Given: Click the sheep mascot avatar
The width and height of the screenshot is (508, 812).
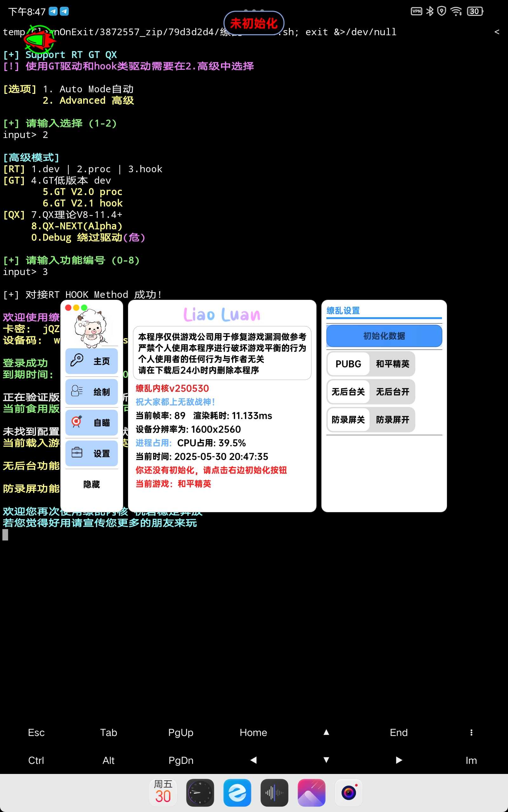Looking at the screenshot, I should [x=91, y=328].
